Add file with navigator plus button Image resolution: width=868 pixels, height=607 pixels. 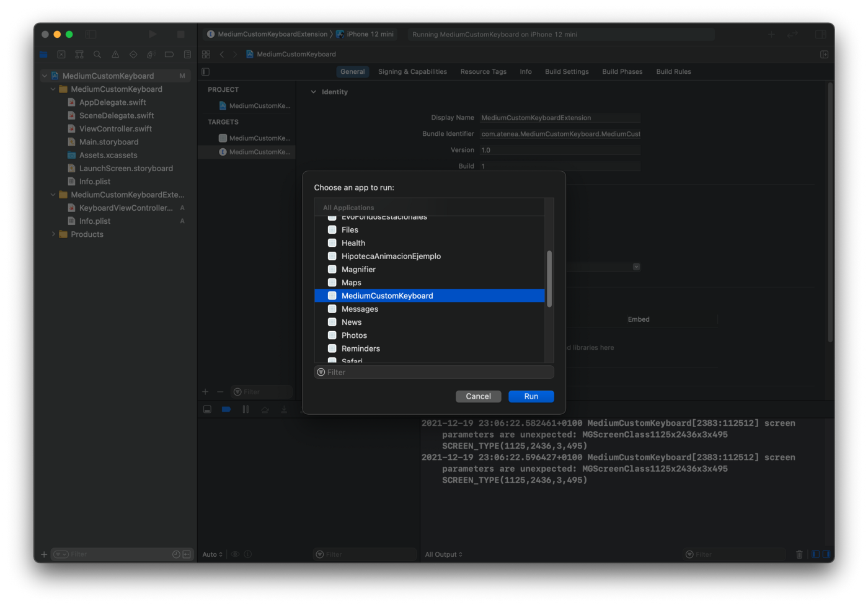click(44, 554)
